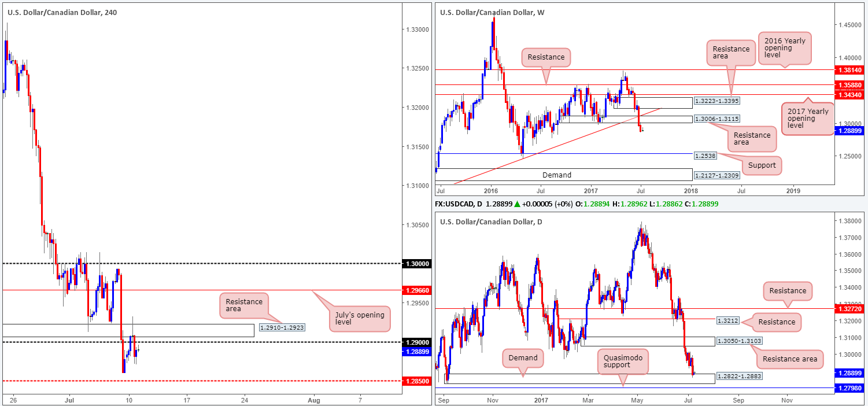868x406 pixels.
Task: Select the 1.3212 resistance level label
Action: (x=729, y=319)
